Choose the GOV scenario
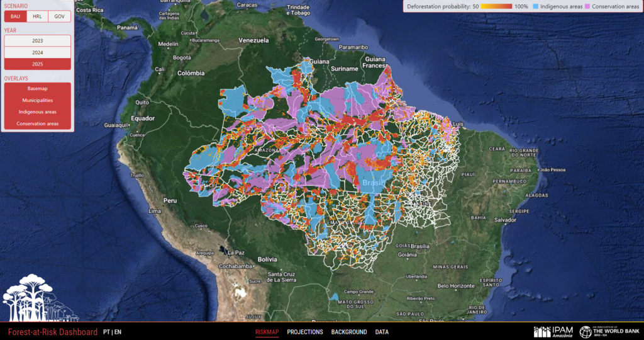The width and height of the screenshot is (644, 340). [60, 16]
